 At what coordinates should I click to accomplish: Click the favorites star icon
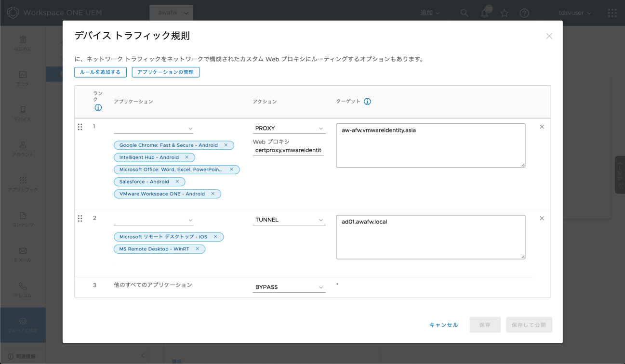[505, 13]
